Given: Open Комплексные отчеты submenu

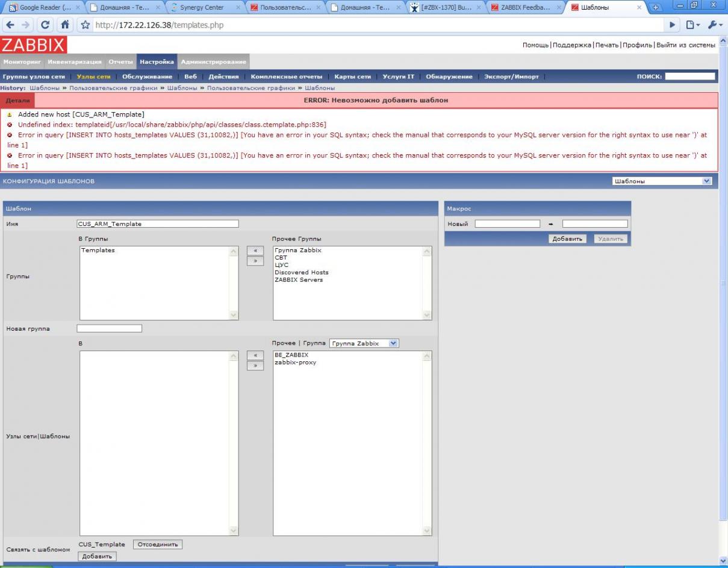Looking at the screenshot, I should [x=286, y=76].
